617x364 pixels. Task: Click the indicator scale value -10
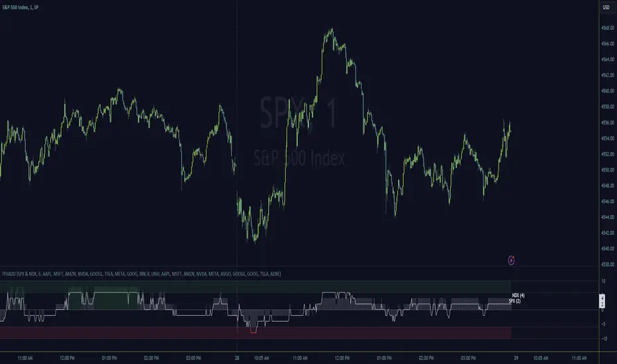click(x=604, y=339)
